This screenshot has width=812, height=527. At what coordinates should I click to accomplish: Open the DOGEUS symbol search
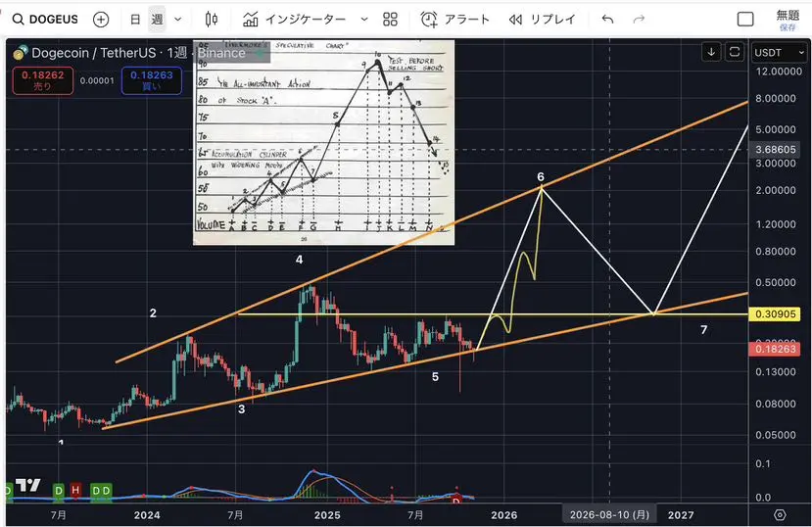click(45, 20)
